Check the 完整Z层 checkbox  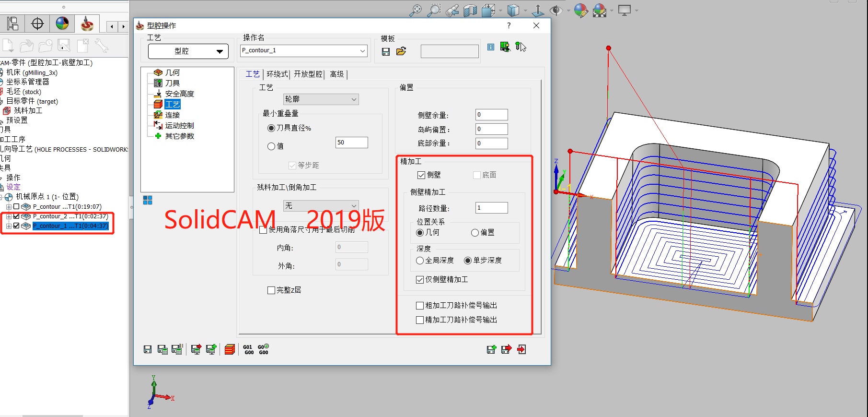pos(271,290)
